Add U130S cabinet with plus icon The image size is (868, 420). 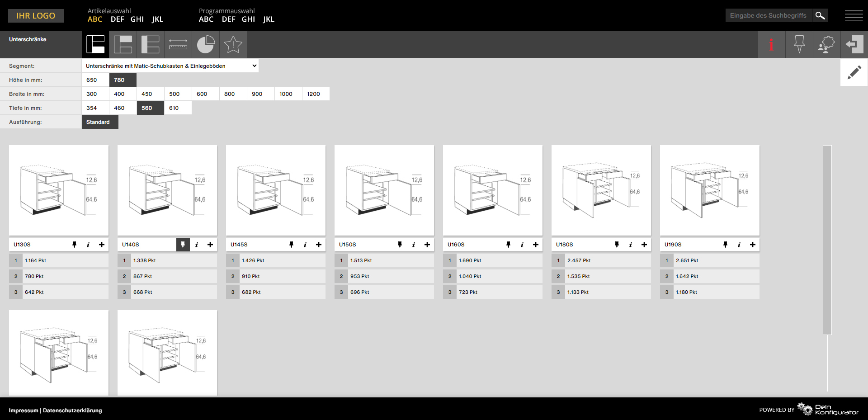point(102,245)
